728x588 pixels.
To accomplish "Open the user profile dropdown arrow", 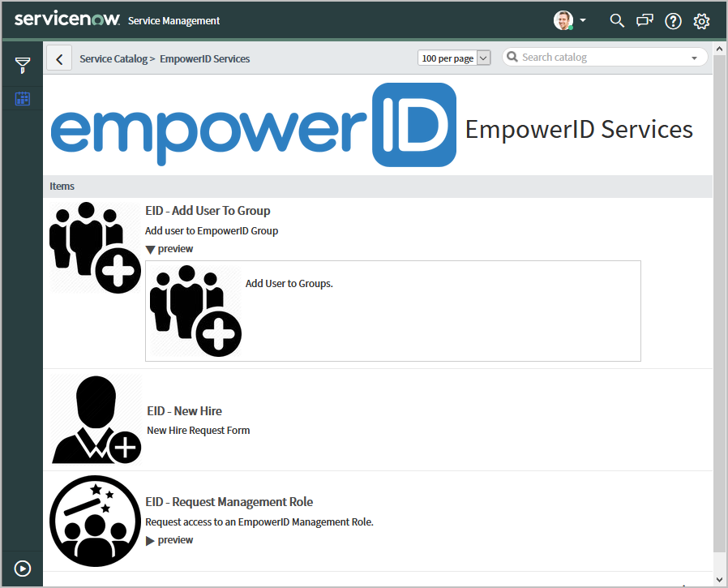I will [583, 21].
